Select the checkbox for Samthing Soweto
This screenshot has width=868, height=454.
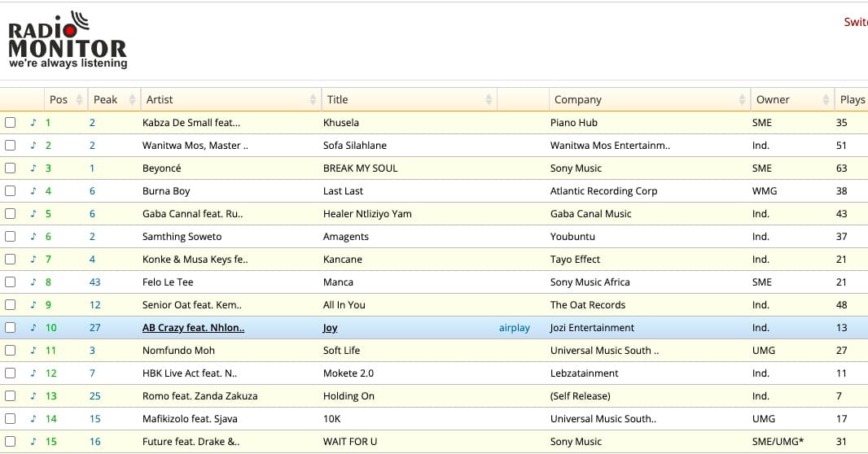coord(10,237)
